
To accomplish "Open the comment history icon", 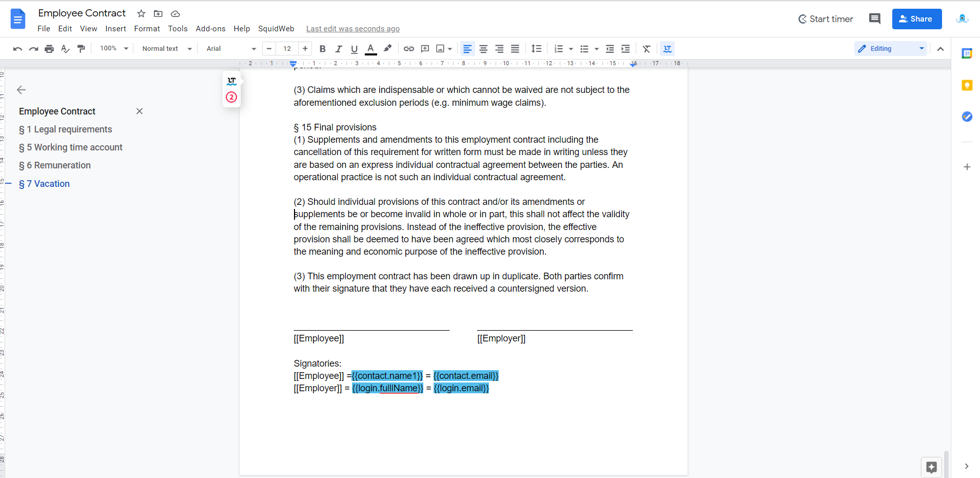I will [875, 19].
